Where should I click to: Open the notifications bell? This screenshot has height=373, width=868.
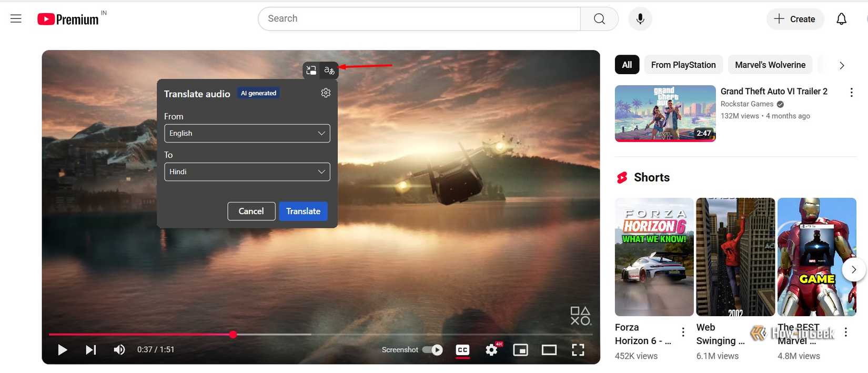(841, 19)
